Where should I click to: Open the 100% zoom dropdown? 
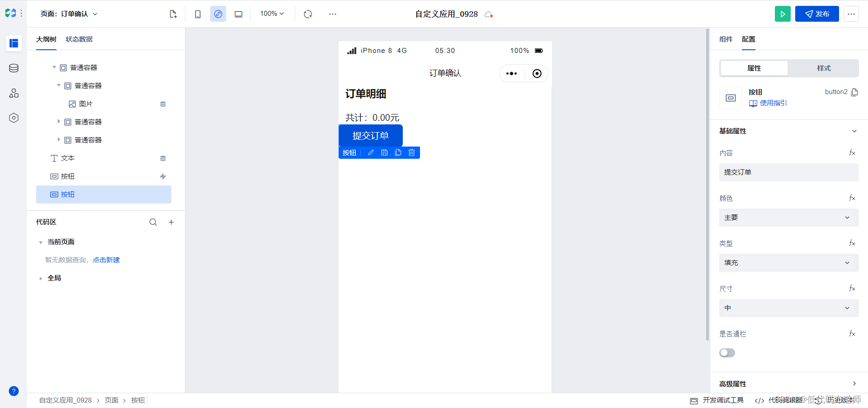point(272,14)
